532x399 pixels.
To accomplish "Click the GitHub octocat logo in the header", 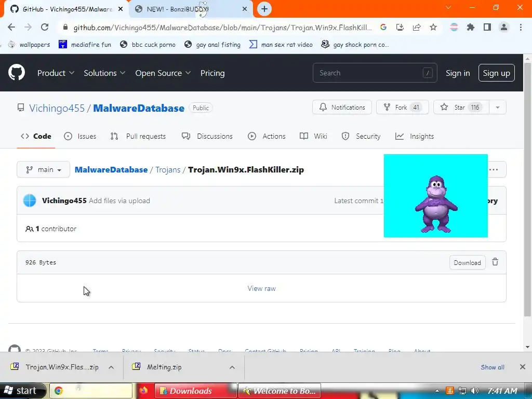I will (16, 72).
